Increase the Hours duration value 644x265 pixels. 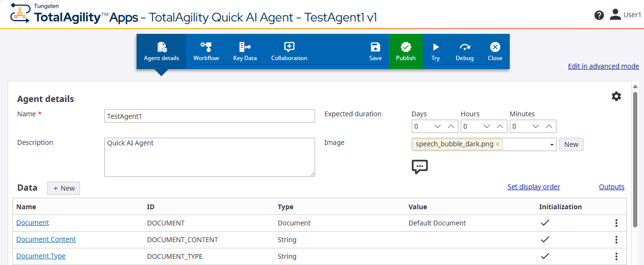pyautogui.click(x=500, y=126)
